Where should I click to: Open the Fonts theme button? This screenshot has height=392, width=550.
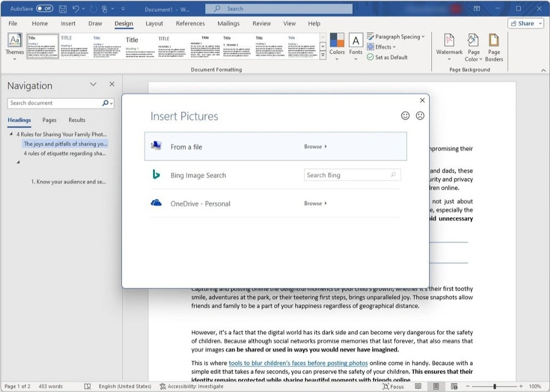coord(356,47)
